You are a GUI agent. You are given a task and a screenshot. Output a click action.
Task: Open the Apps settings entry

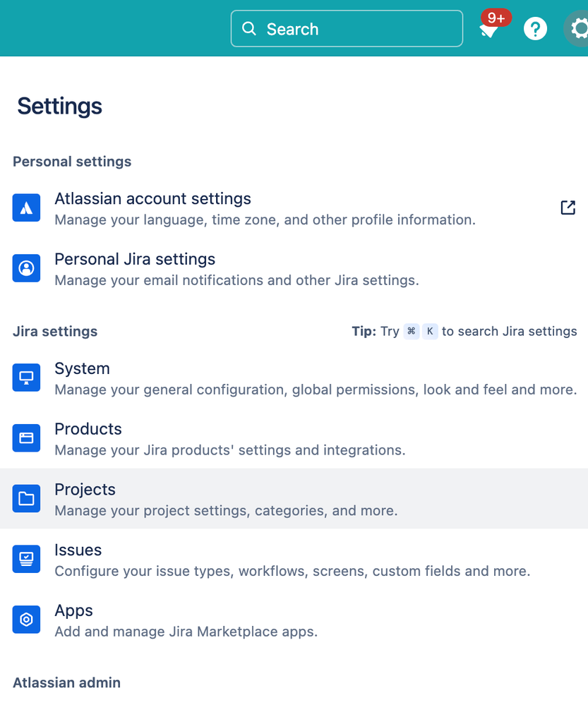[x=294, y=620]
